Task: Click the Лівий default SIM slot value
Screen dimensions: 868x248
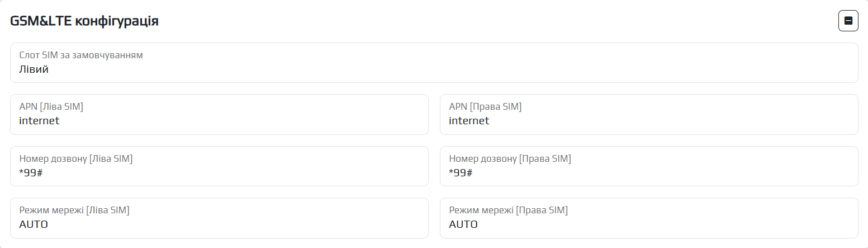Action: click(x=34, y=69)
